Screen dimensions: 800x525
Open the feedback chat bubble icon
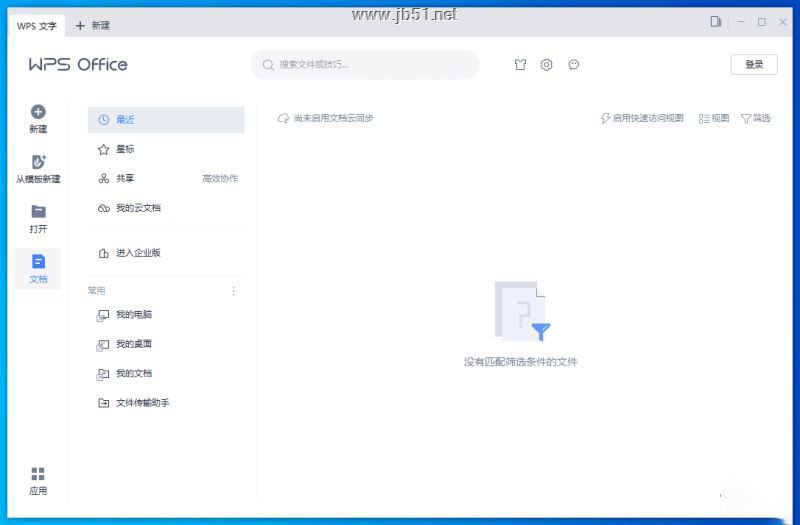573,64
